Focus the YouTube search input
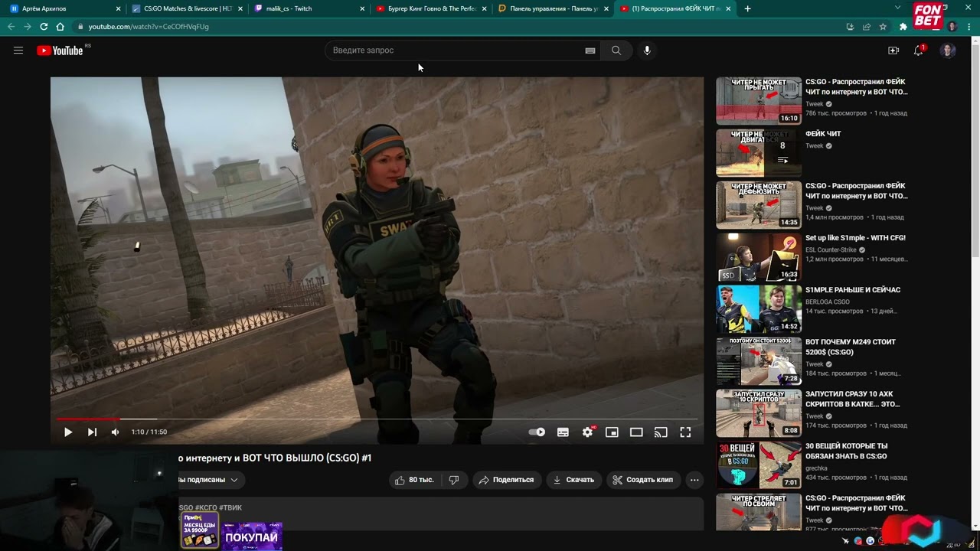Image resolution: width=980 pixels, height=551 pixels. pyautogui.click(x=456, y=51)
